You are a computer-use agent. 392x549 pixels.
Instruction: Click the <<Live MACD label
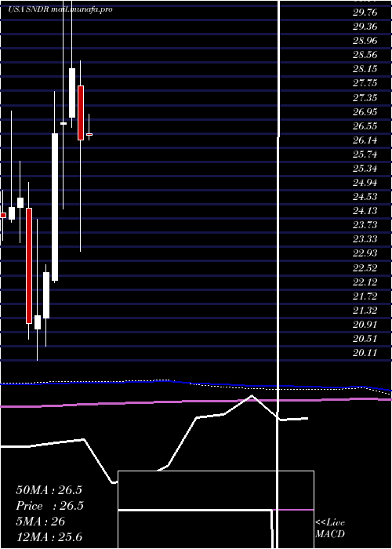(x=330, y=529)
